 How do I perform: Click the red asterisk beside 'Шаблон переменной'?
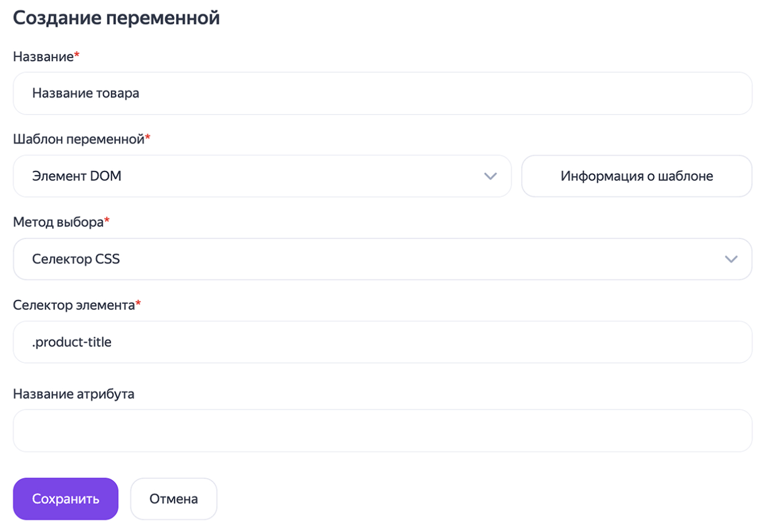click(148, 136)
